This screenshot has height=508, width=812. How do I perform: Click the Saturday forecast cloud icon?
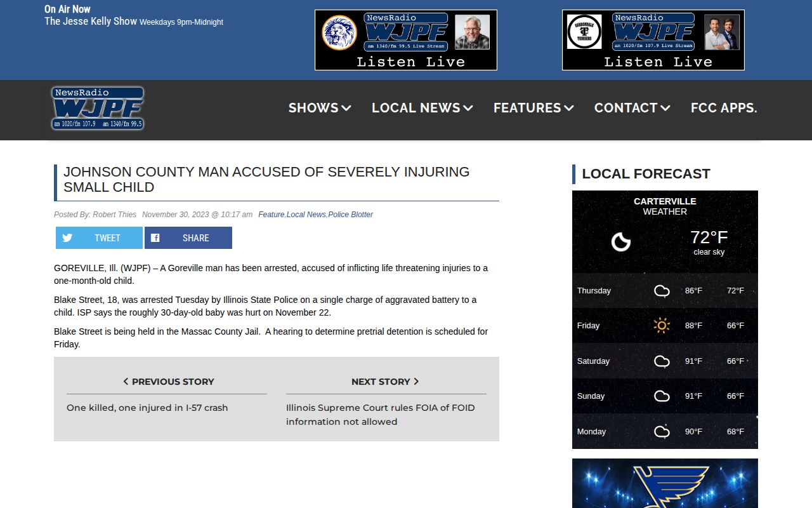[662, 361]
